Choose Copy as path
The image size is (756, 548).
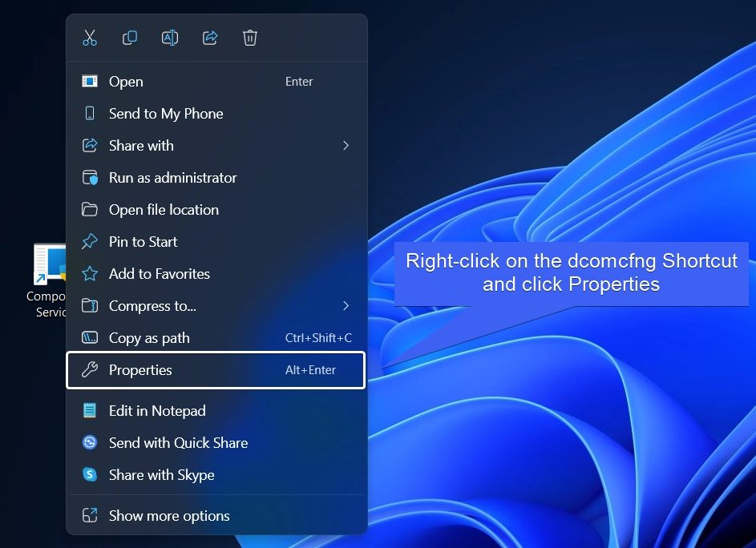[216, 338]
